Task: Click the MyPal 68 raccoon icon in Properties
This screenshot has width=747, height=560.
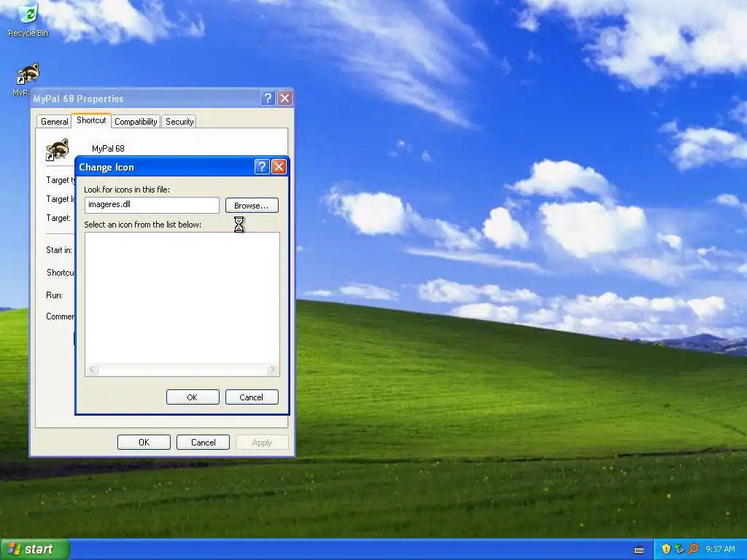Action: (58, 149)
